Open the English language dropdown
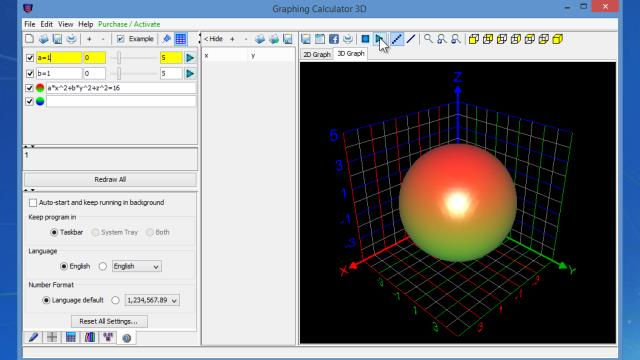The image size is (640, 360). tap(137, 266)
